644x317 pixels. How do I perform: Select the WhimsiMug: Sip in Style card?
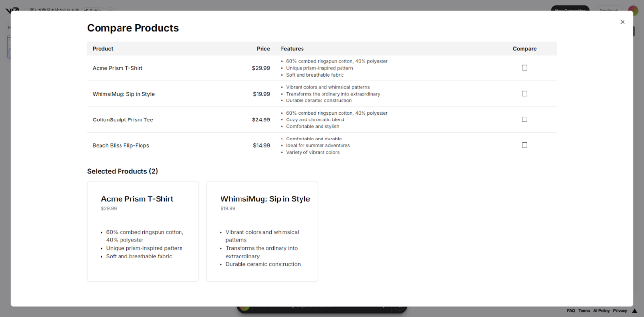pyautogui.click(x=262, y=231)
